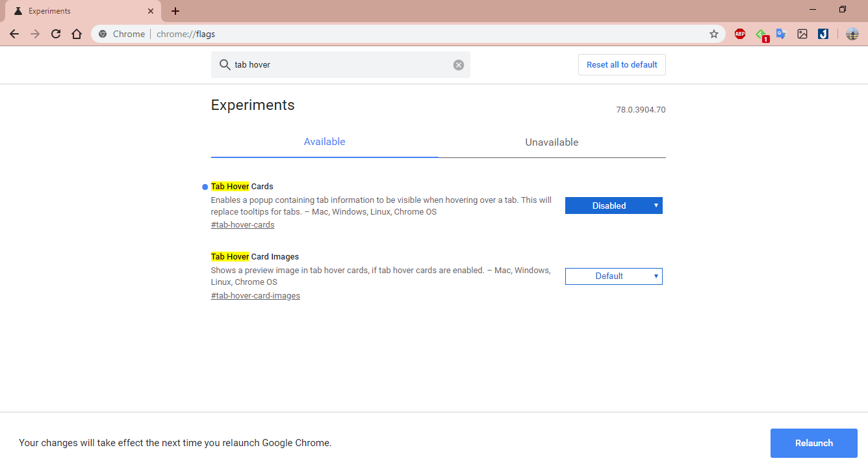Click the Relaunch button
The height and width of the screenshot is (465, 868).
814,443
